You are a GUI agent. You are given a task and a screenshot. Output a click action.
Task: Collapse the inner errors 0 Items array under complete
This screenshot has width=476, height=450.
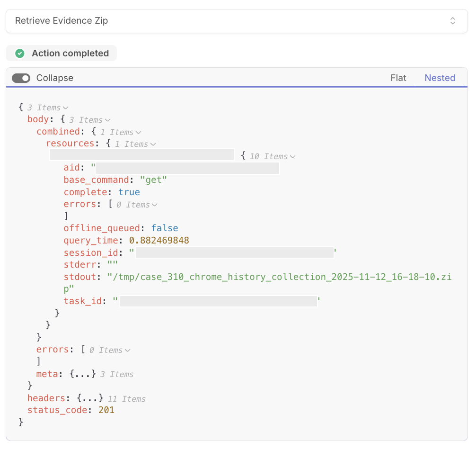tap(155, 205)
